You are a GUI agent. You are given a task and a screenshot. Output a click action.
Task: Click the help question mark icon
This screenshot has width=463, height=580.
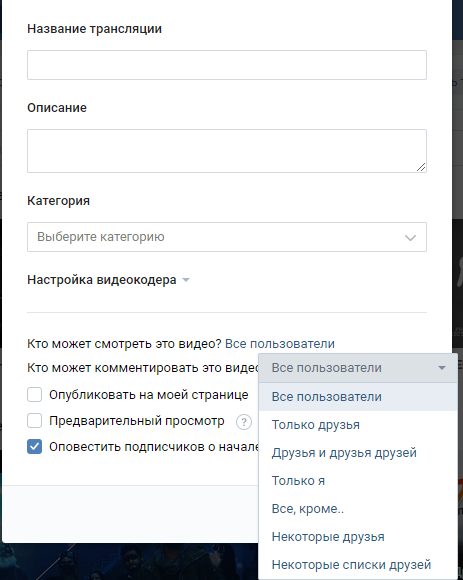pyautogui.click(x=244, y=422)
